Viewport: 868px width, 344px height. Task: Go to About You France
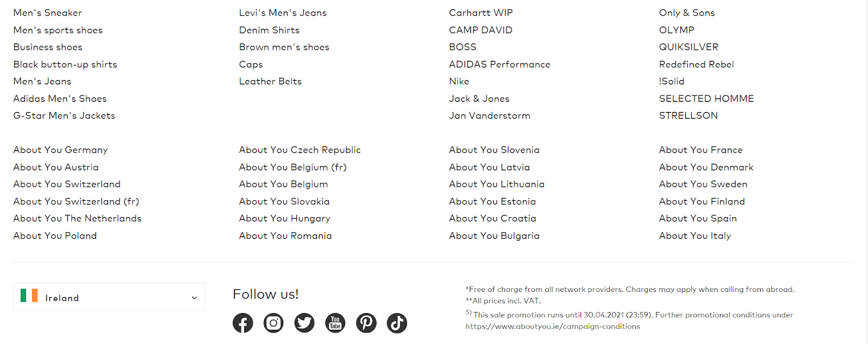701,150
